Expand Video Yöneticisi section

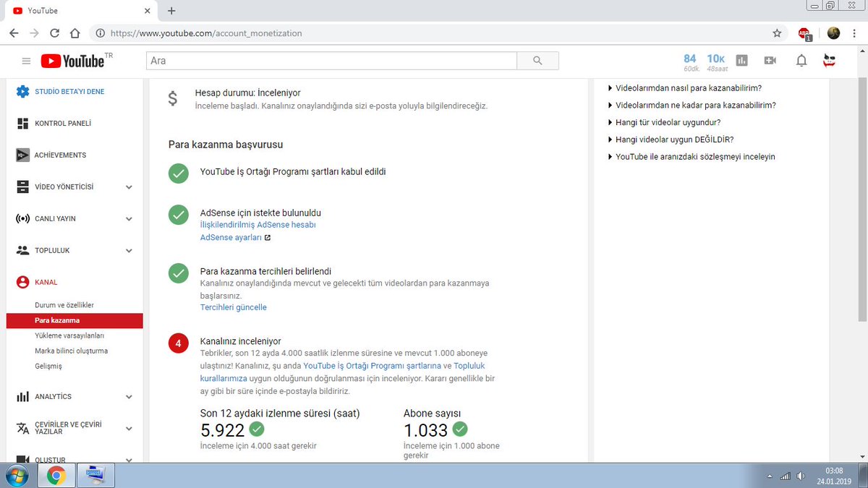pos(129,187)
